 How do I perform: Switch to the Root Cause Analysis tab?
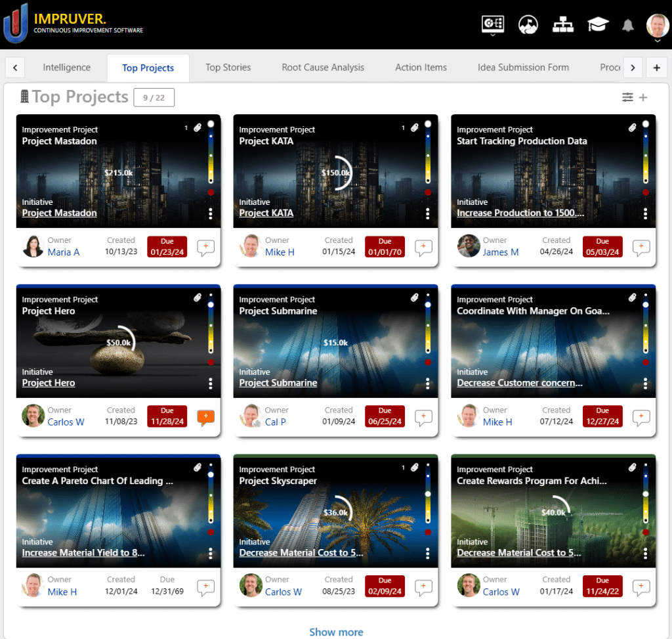coord(322,67)
